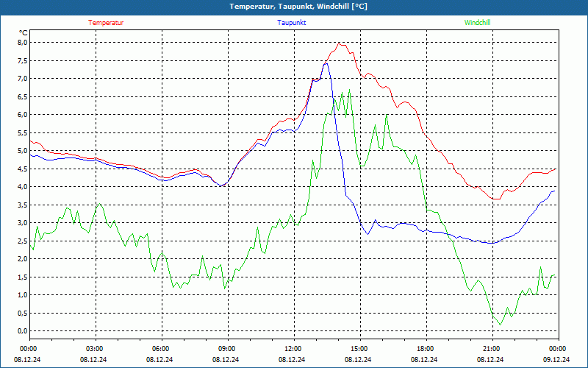Click the '3,0' y-axis value

click(24, 223)
